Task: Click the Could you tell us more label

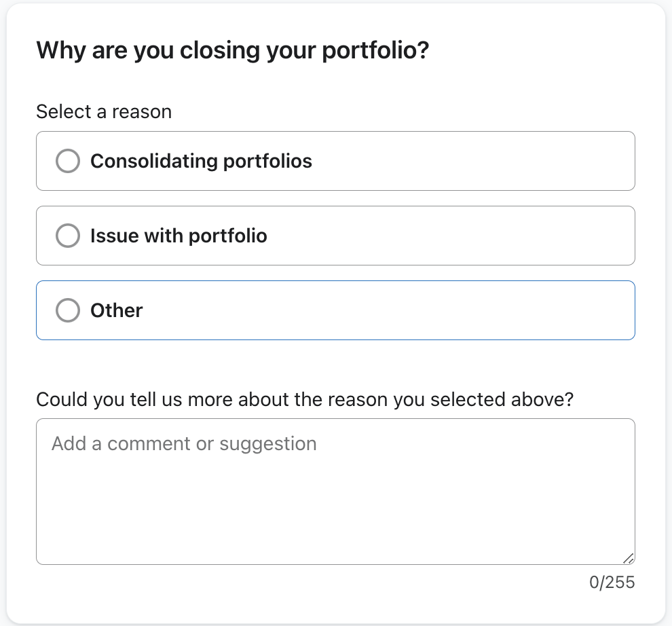Action: tap(305, 399)
